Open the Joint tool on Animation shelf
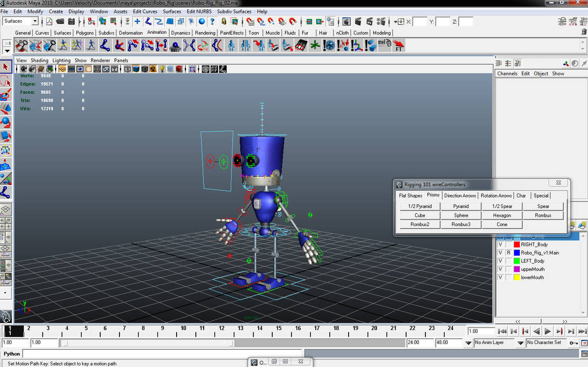The height and width of the screenshot is (367, 588). (105, 46)
